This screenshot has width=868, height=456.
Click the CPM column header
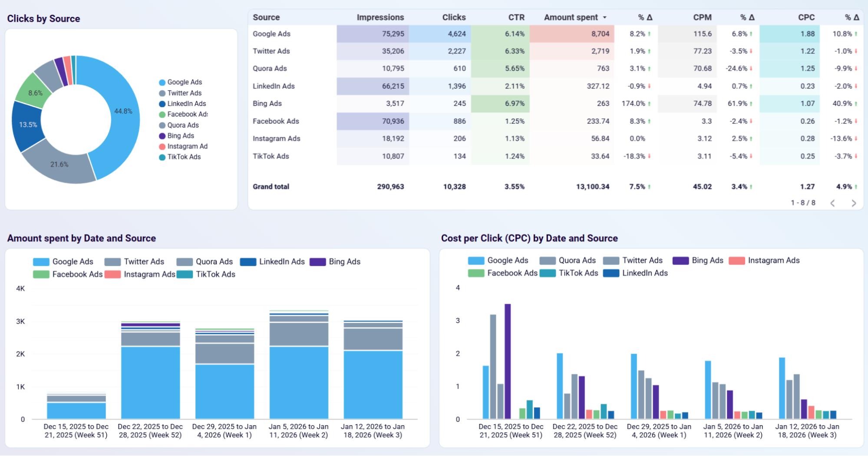(x=702, y=17)
